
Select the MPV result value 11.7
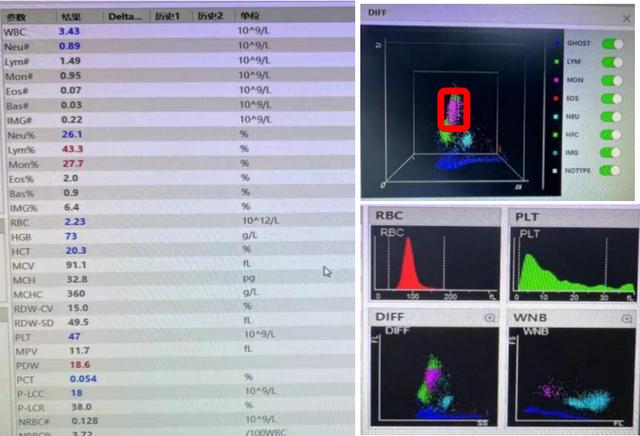[x=79, y=351]
